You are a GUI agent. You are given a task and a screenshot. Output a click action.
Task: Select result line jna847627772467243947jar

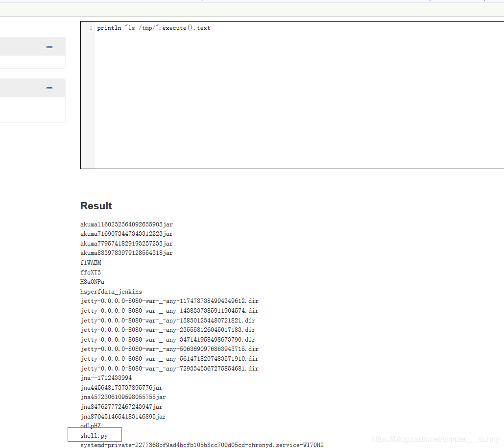pyautogui.click(x=121, y=407)
